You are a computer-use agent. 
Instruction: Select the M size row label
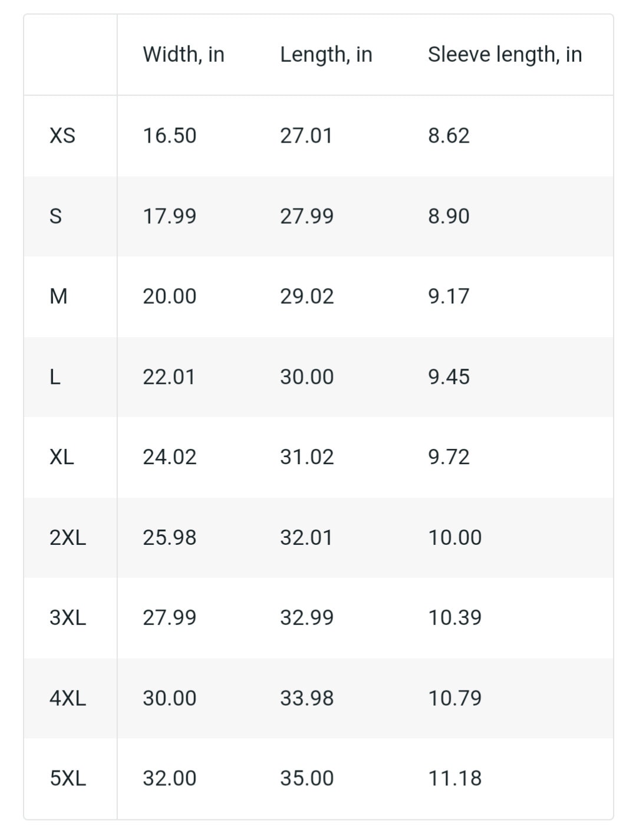[58, 296]
